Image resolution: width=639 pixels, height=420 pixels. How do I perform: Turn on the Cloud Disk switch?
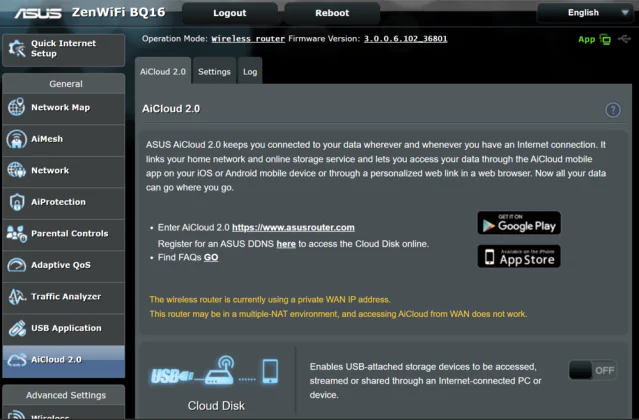click(592, 370)
